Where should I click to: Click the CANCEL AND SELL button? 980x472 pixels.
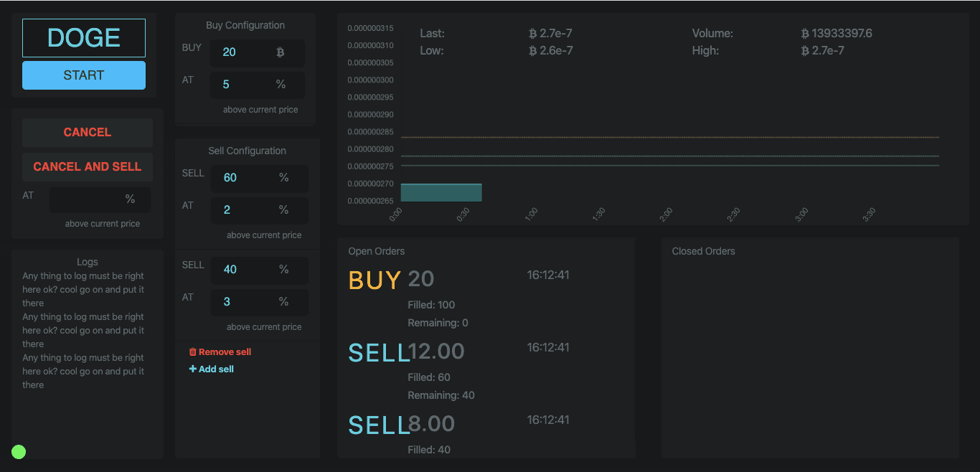88,166
